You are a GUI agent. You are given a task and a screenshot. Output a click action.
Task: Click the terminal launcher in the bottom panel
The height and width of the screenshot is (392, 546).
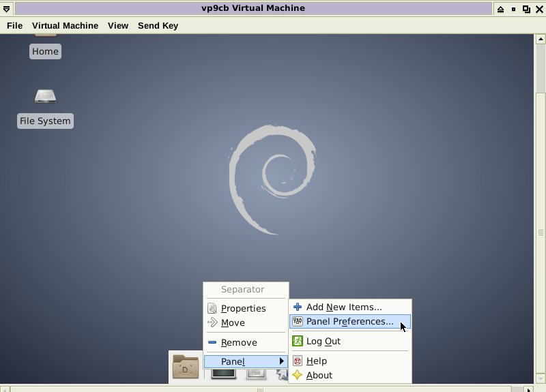coord(223,373)
